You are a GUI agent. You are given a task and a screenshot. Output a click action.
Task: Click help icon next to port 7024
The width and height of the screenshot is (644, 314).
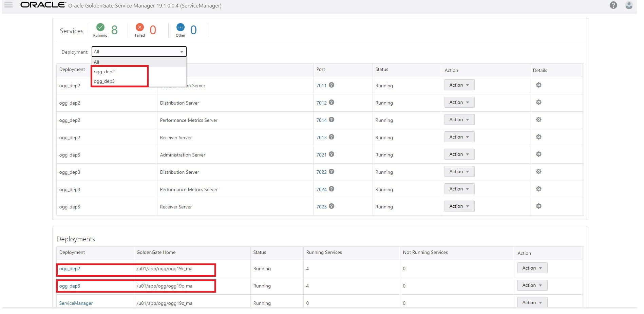[x=332, y=189]
